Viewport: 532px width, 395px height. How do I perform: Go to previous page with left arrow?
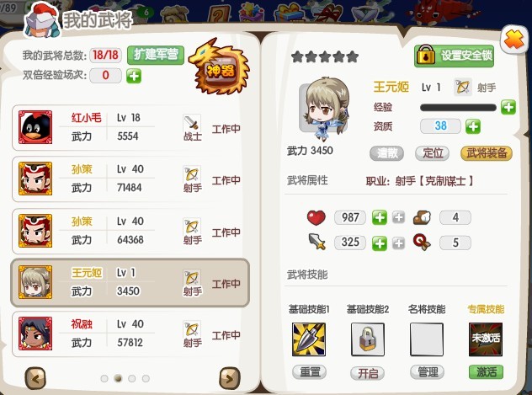(35, 378)
